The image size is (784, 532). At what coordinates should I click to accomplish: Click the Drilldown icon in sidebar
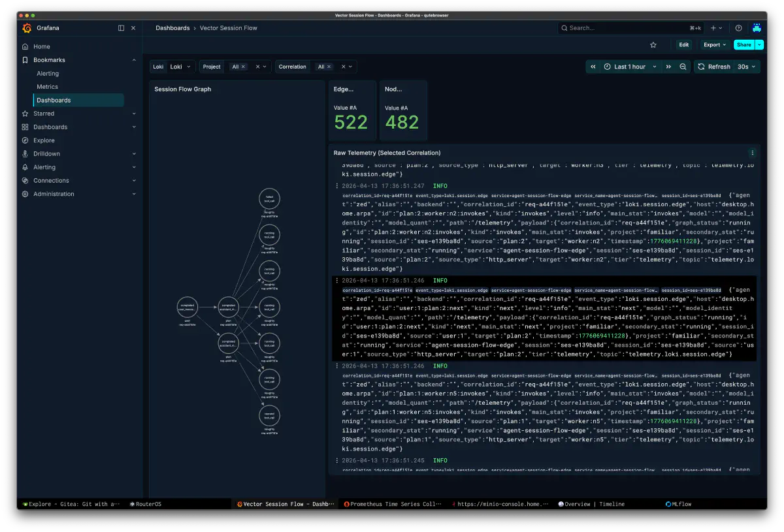[25, 153]
